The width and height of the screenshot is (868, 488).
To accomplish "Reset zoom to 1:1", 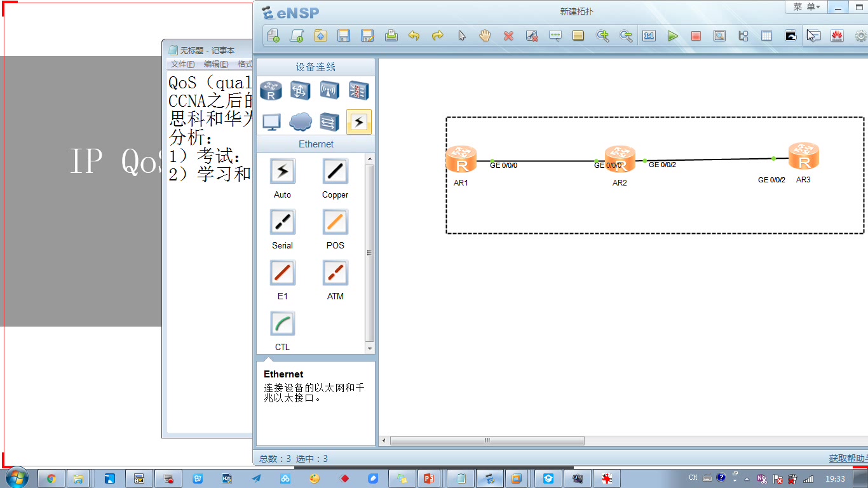I will point(649,36).
